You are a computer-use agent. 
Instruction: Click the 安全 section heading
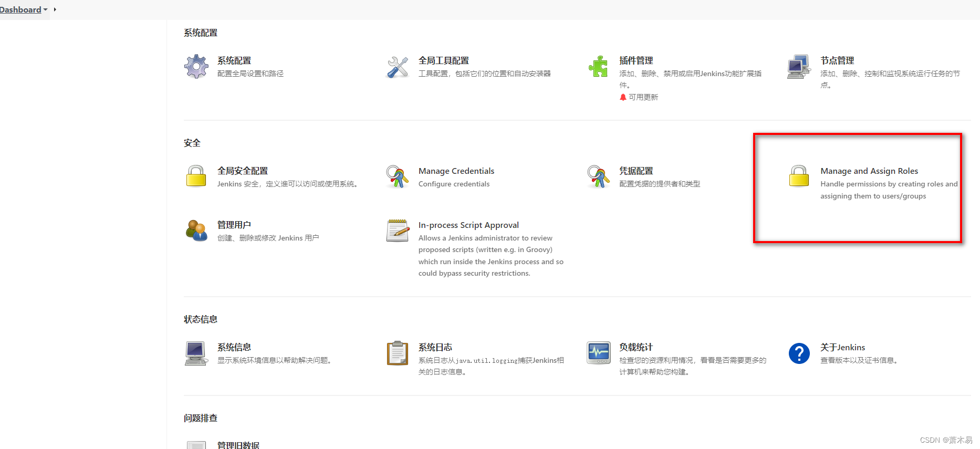click(x=192, y=143)
